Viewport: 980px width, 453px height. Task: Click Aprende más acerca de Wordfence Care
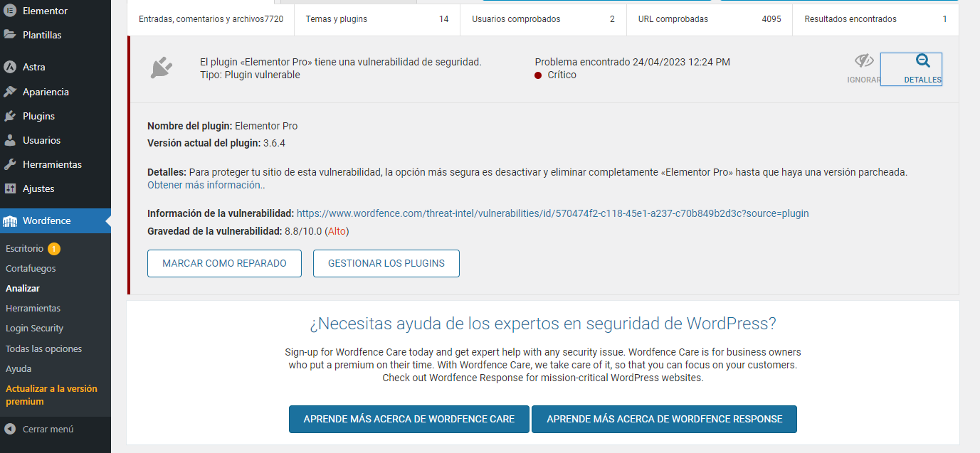coord(409,419)
